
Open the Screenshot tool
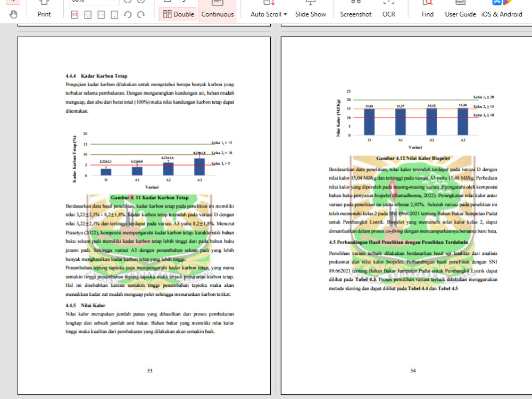click(x=355, y=10)
